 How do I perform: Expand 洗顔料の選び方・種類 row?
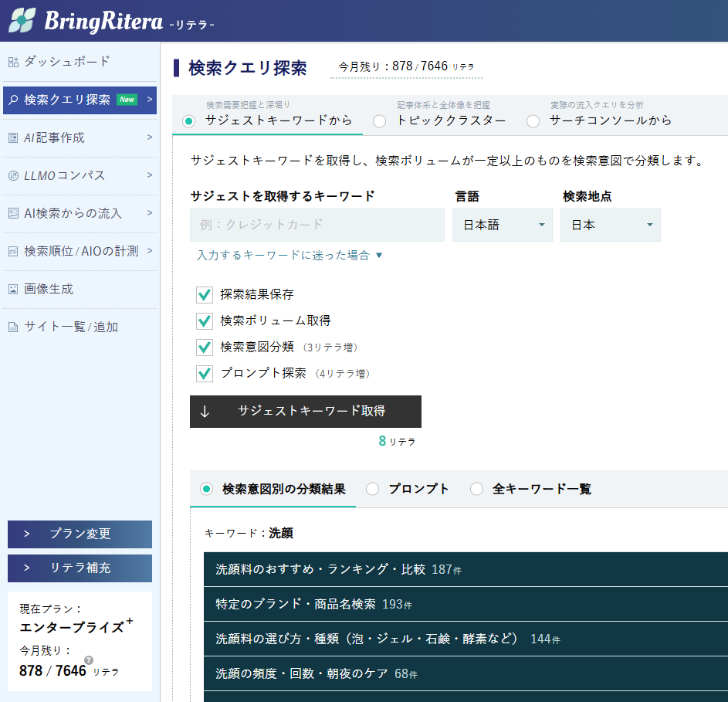click(466, 639)
